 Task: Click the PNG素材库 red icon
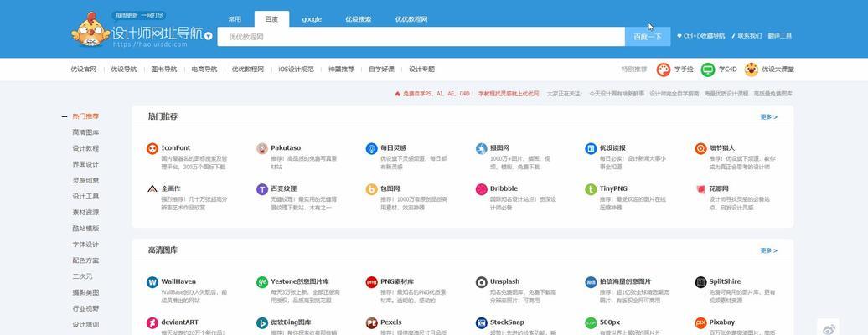coord(371,282)
